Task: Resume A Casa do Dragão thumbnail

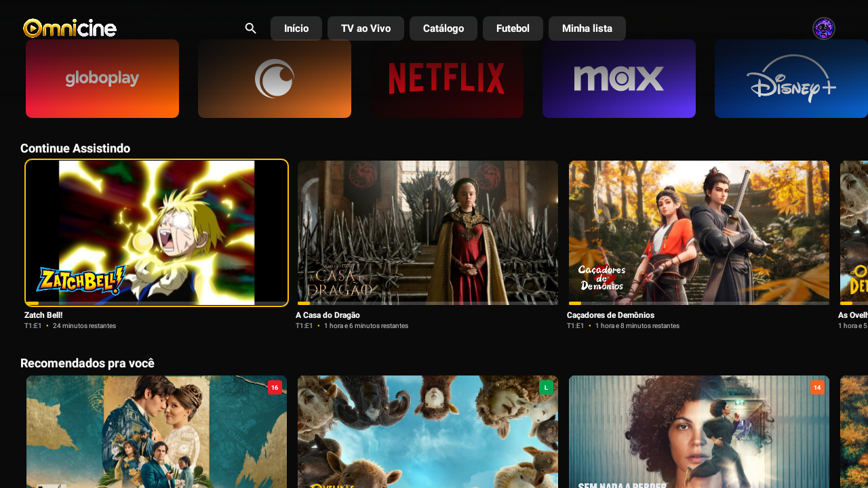Action: (x=428, y=232)
